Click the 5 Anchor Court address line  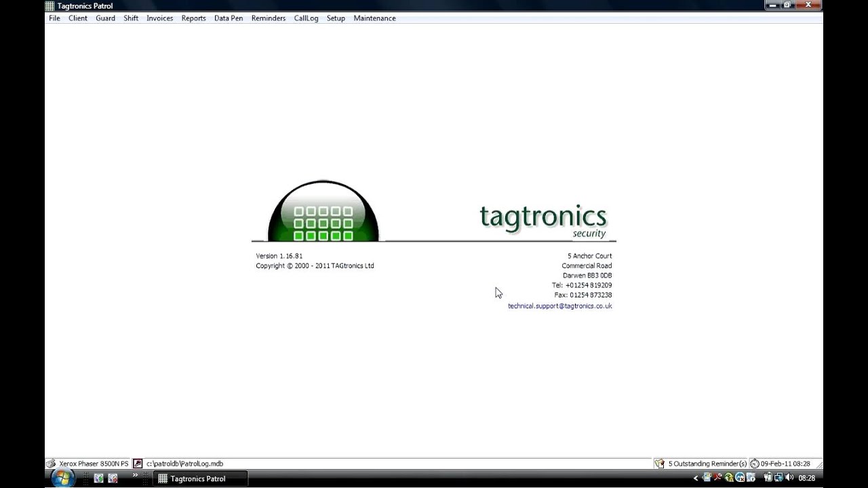click(590, 256)
